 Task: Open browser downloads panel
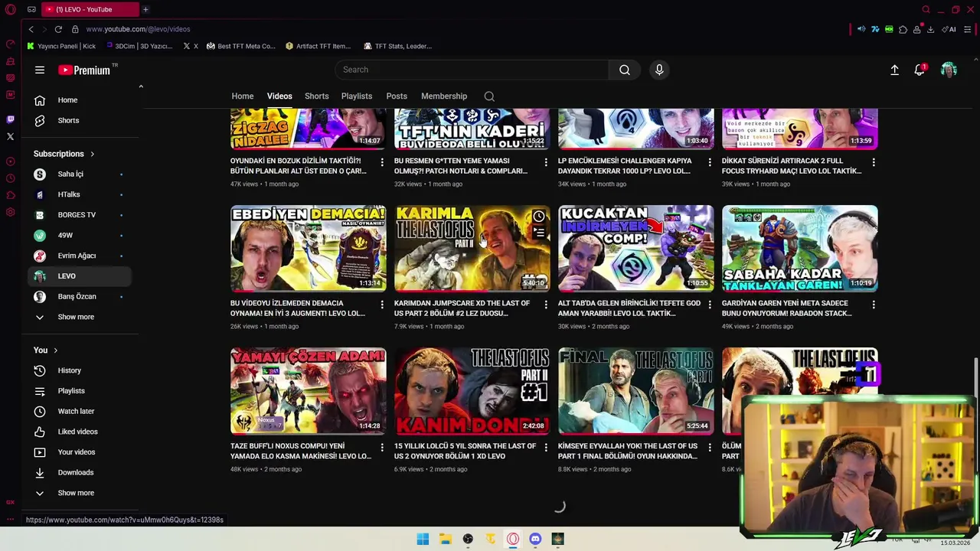tap(930, 29)
